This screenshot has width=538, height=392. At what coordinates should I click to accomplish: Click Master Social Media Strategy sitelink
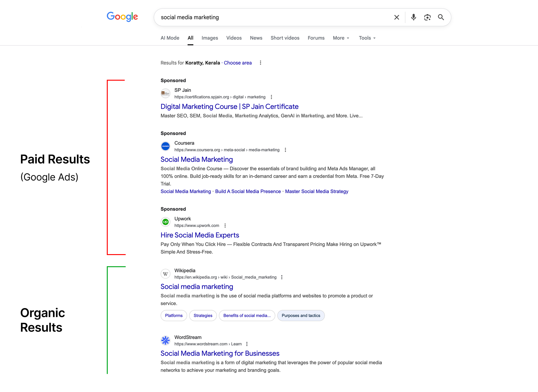[x=317, y=191]
